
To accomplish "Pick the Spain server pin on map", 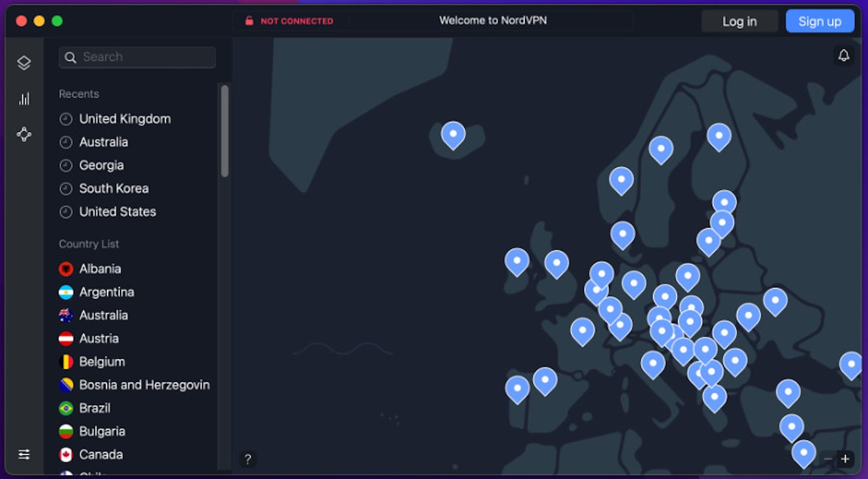I will point(545,381).
